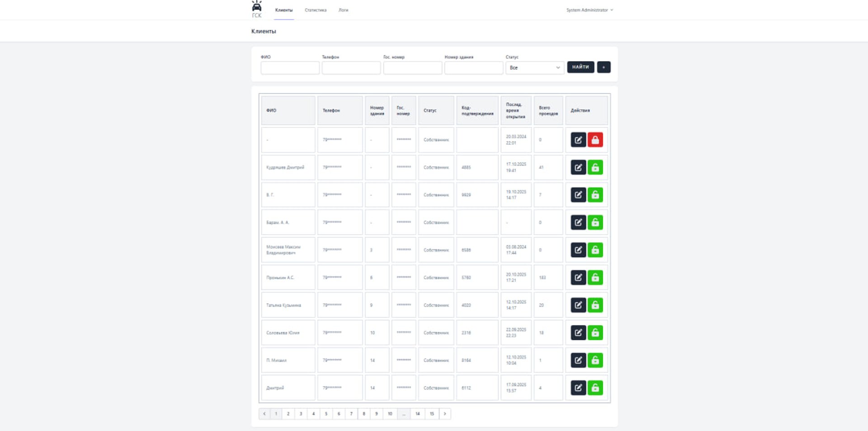868x431 pixels.
Task: Edit the П. Михаил client entry
Action: coord(578,360)
